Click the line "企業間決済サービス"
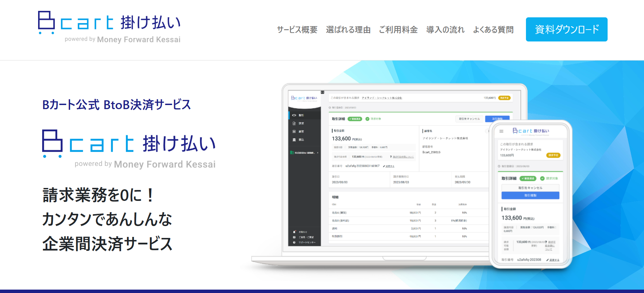The image size is (644, 293). click(108, 244)
